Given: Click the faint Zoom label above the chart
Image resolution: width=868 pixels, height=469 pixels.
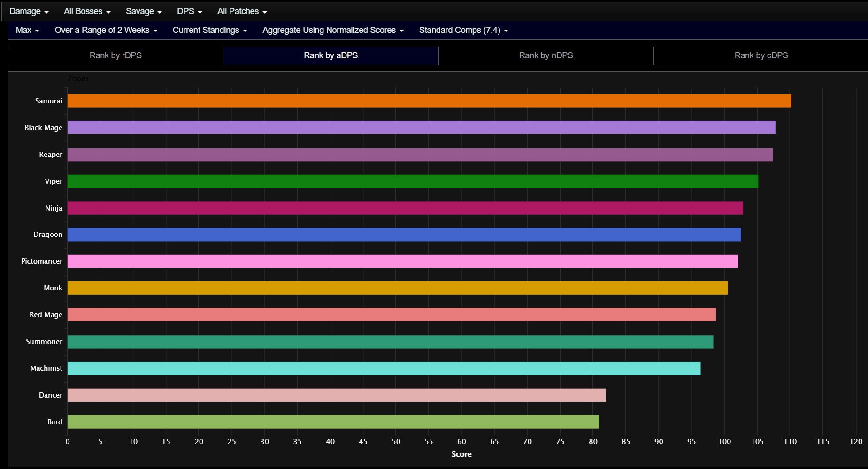Looking at the screenshot, I should pyautogui.click(x=78, y=78).
